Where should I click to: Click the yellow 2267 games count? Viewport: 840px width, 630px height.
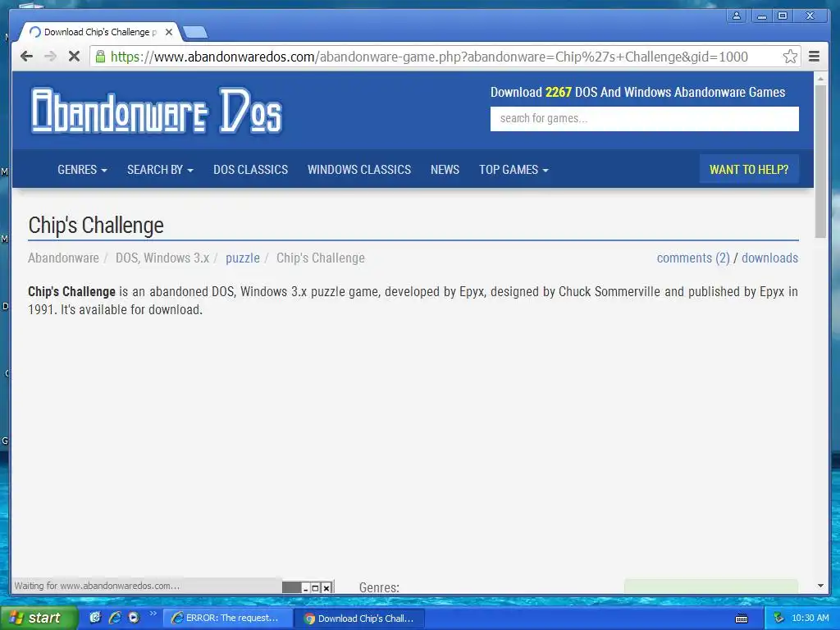[x=558, y=92]
